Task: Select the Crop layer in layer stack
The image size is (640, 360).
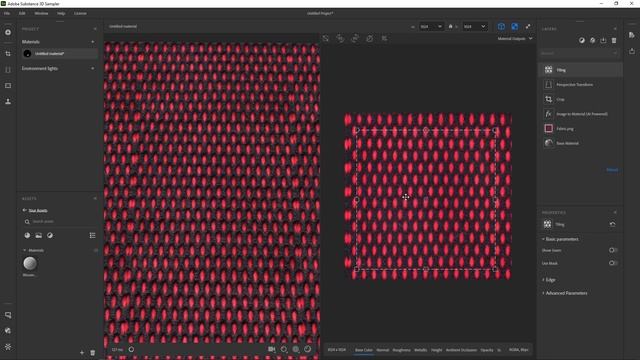Action: point(581,99)
